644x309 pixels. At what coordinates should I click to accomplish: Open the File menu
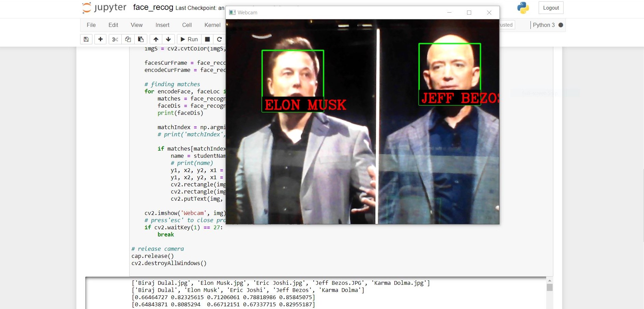(91, 25)
